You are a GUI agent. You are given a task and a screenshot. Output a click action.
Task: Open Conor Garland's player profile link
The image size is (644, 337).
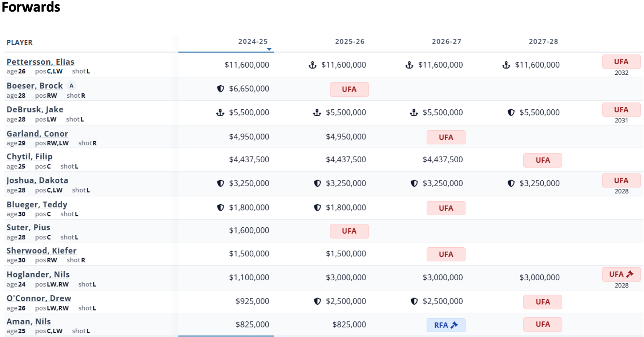(37, 134)
